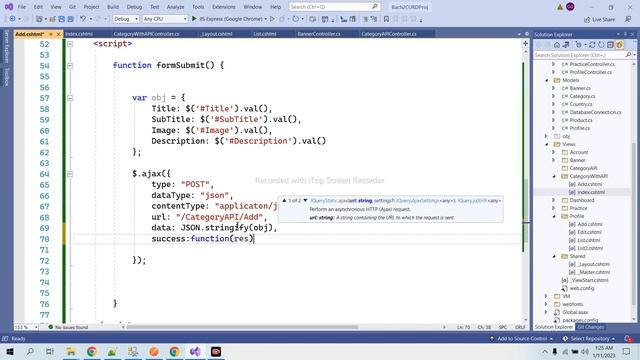Click the Save file toolbar icon
640x360 pixels.
tap(62, 19)
